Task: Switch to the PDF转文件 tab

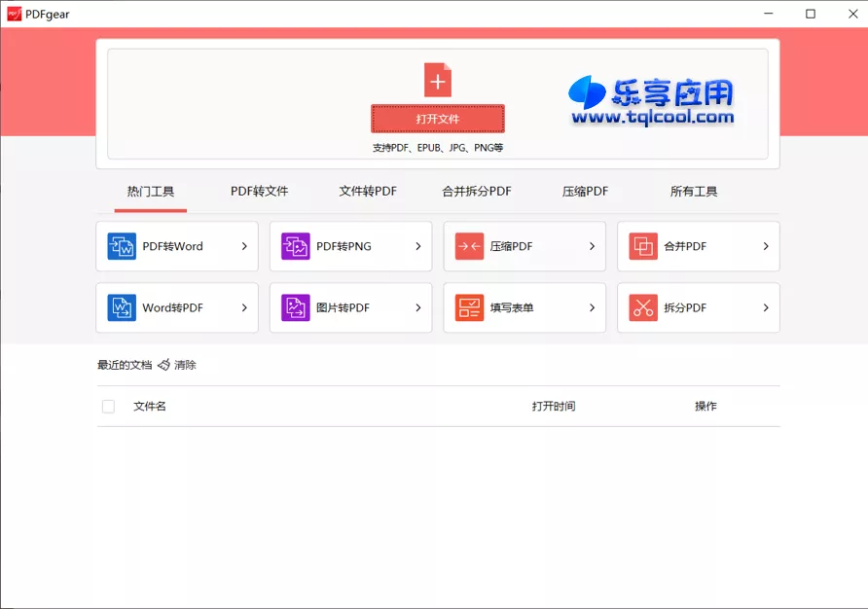Action: [x=257, y=191]
